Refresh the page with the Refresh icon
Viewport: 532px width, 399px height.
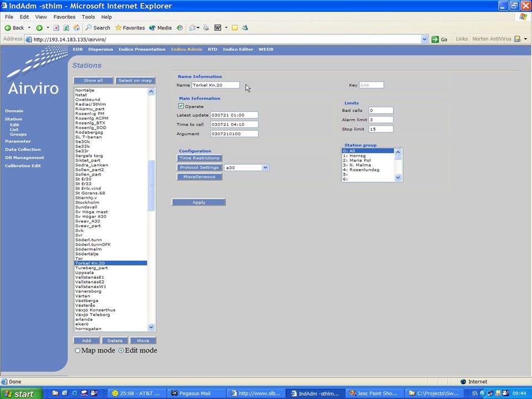point(66,28)
